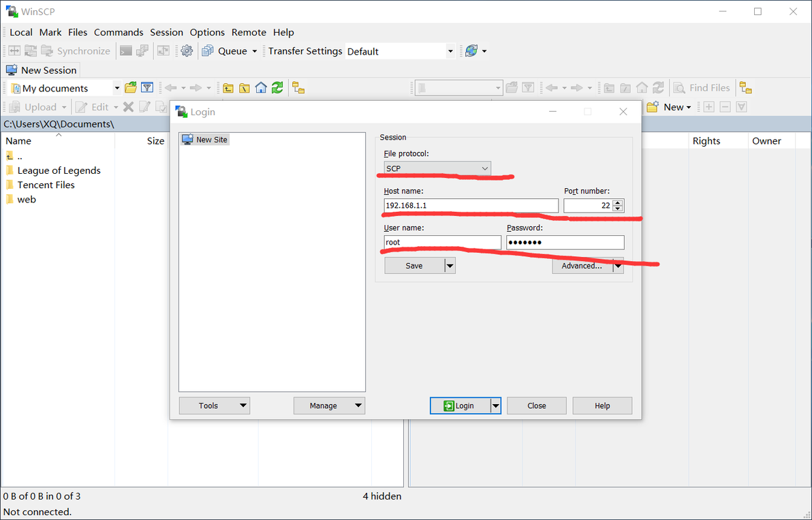
Task: Open the Commands menu
Action: (x=119, y=32)
